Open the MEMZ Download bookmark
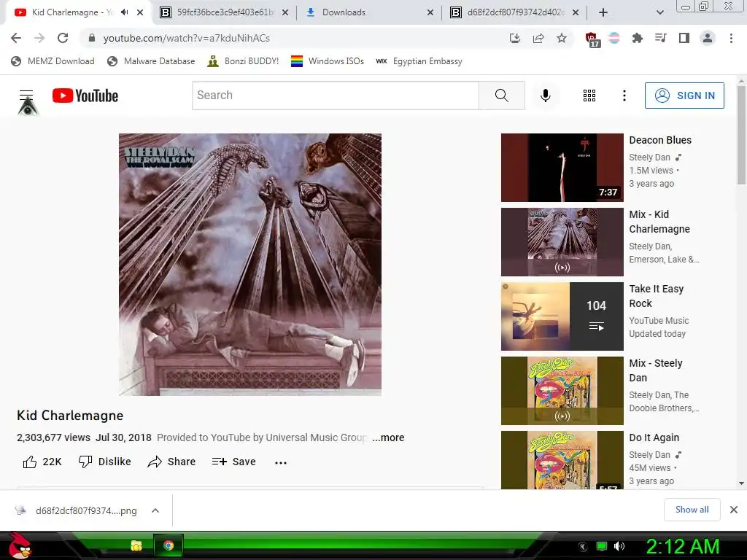This screenshot has width=747, height=560. [x=53, y=61]
